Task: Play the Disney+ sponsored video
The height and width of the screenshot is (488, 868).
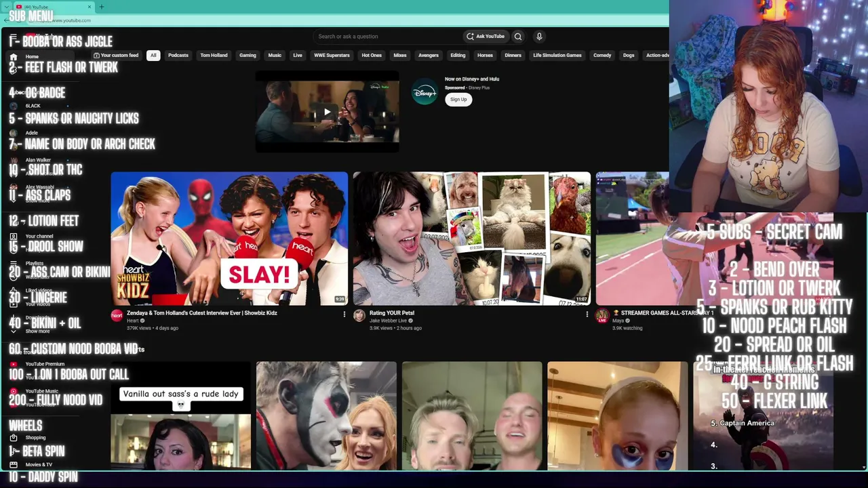Action: point(327,112)
